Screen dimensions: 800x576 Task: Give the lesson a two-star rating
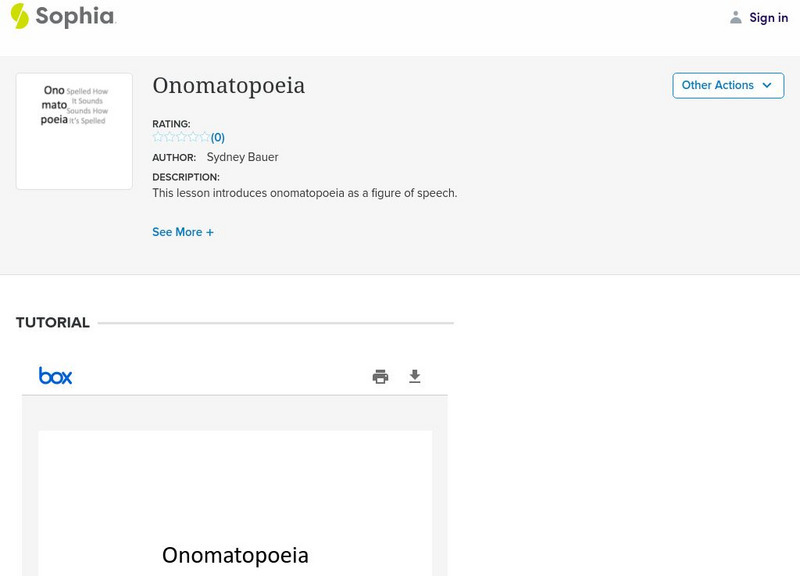[x=169, y=138]
